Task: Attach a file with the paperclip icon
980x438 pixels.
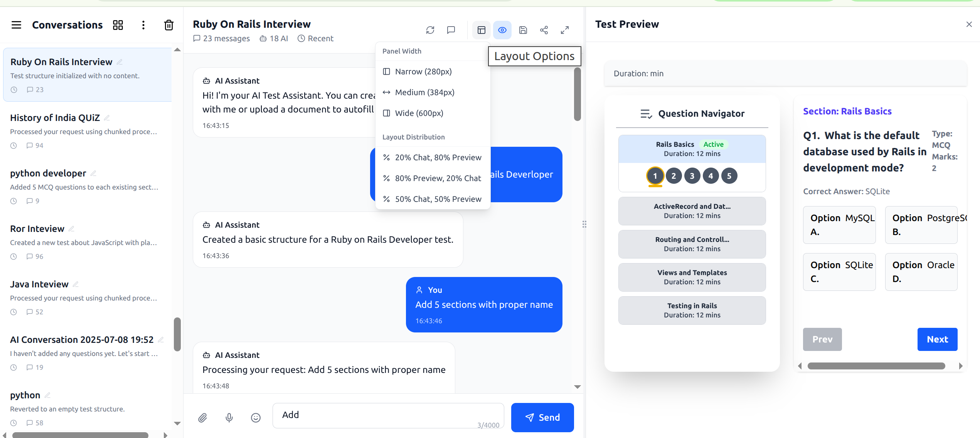Action: [203, 418]
